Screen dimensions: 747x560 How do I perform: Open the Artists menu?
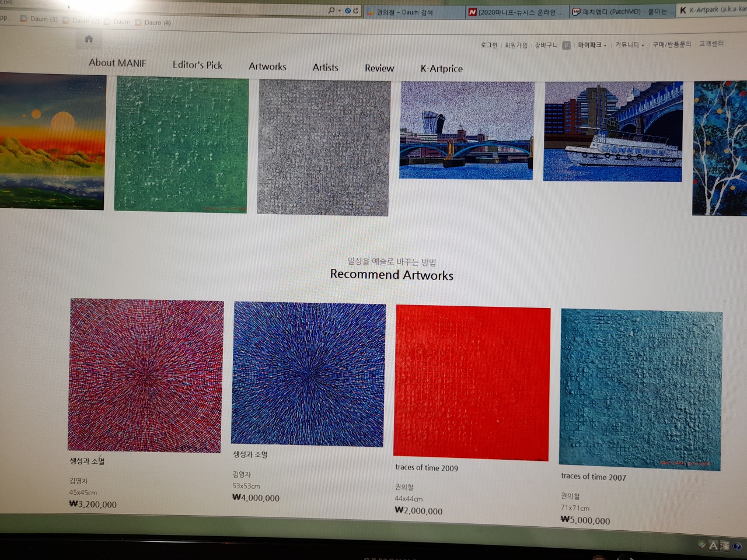coord(325,67)
